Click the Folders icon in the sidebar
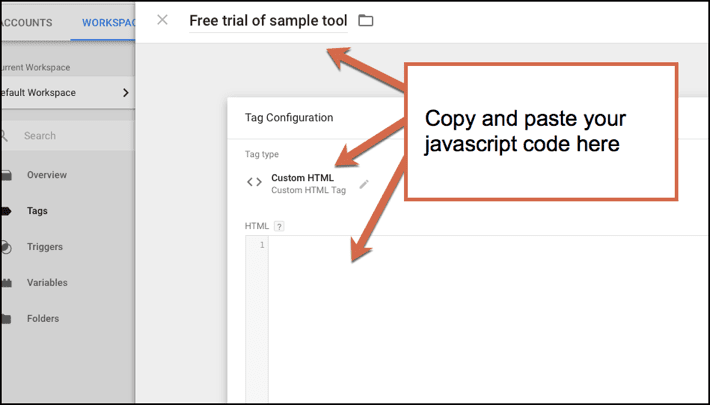 [x=6, y=319]
